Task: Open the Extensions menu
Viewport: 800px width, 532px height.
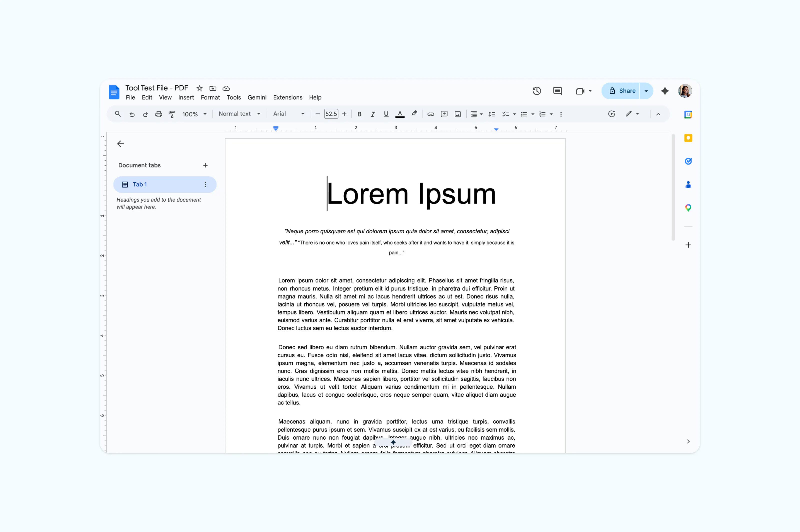Action: tap(287, 98)
